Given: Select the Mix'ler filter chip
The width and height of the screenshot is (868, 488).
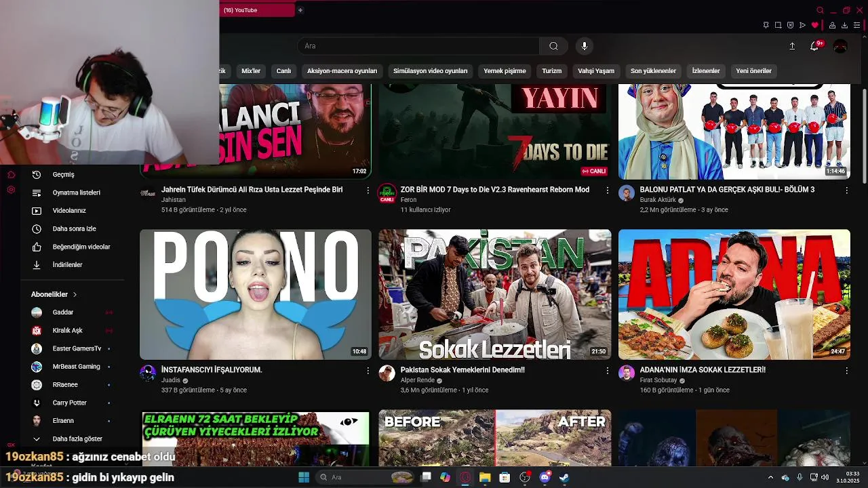Looking at the screenshot, I should tap(251, 70).
